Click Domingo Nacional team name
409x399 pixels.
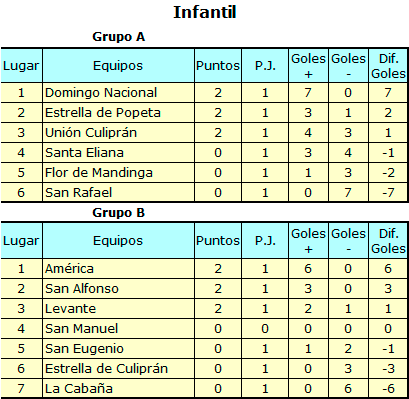click(x=101, y=93)
